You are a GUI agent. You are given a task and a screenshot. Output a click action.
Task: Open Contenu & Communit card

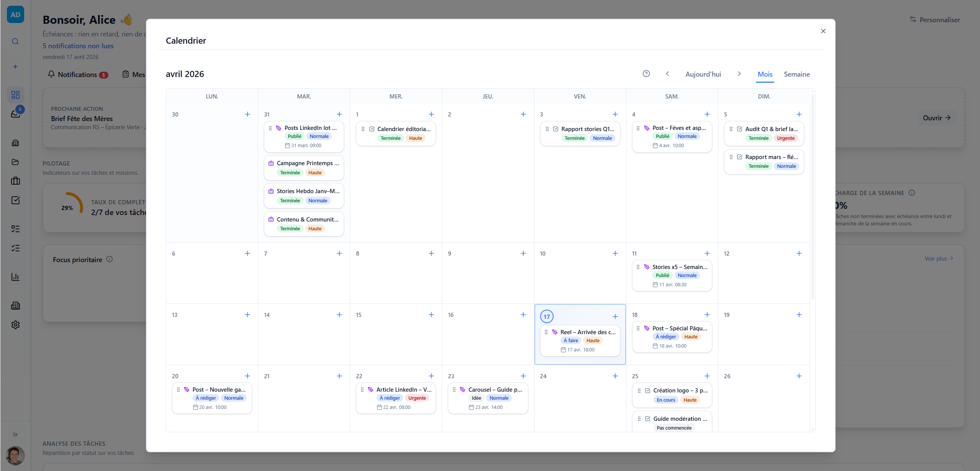[304, 224]
